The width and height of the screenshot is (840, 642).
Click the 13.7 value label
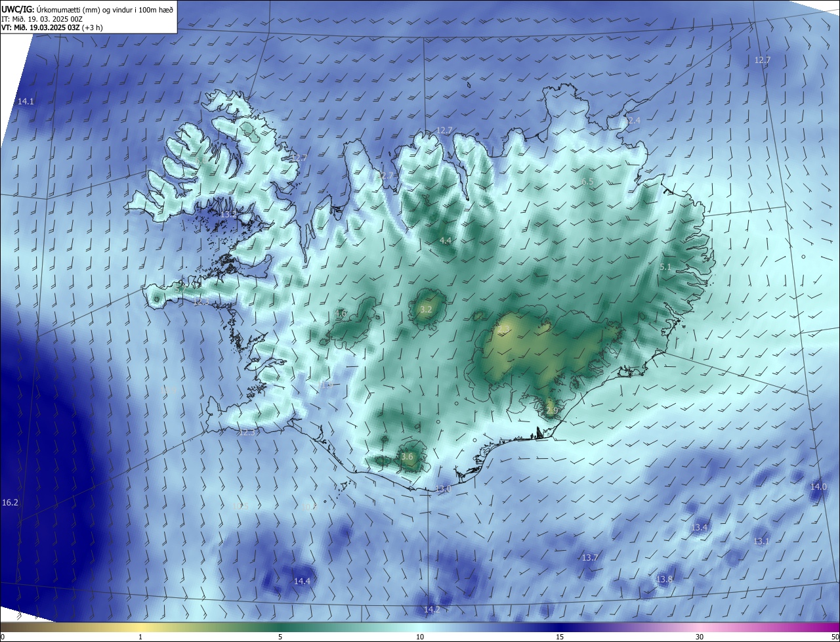click(590, 558)
